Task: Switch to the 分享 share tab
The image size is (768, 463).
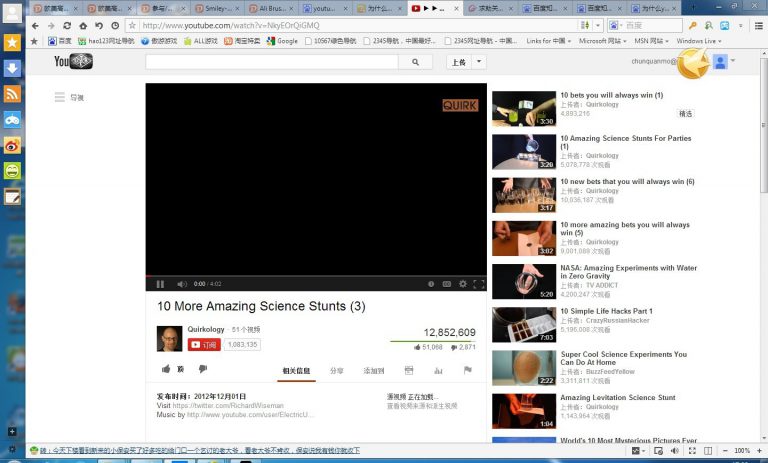Action: click(x=337, y=370)
